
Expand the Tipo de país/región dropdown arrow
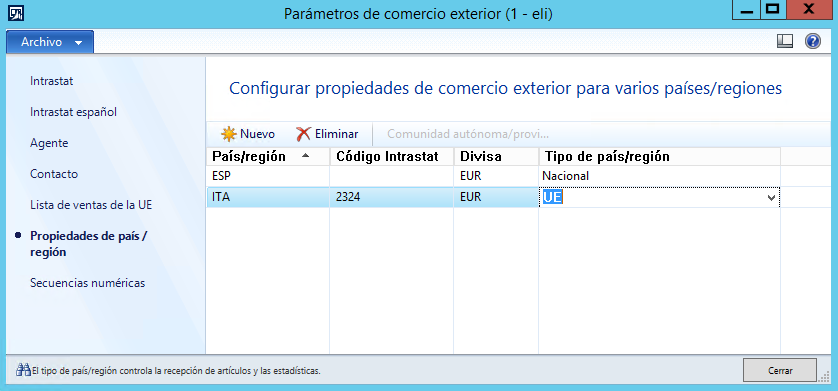coord(771,198)
